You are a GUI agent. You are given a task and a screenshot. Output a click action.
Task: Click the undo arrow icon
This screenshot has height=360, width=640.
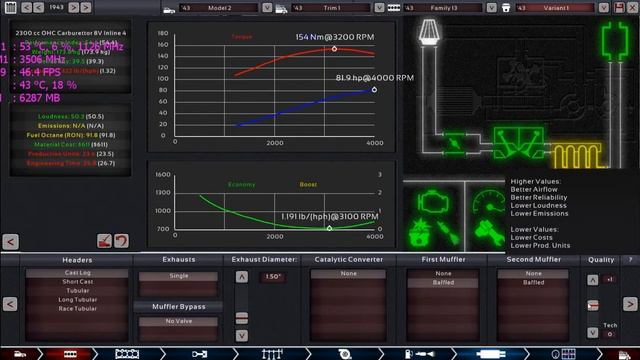tap(121, 241)
